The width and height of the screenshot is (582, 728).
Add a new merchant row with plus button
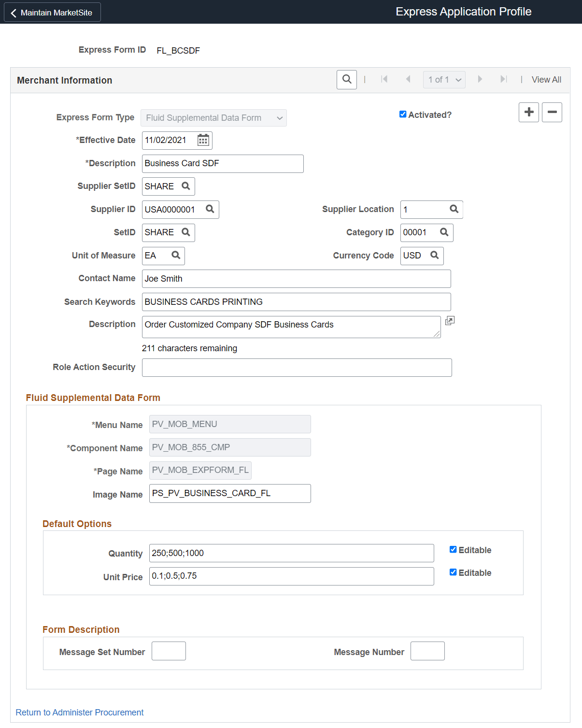528,112
